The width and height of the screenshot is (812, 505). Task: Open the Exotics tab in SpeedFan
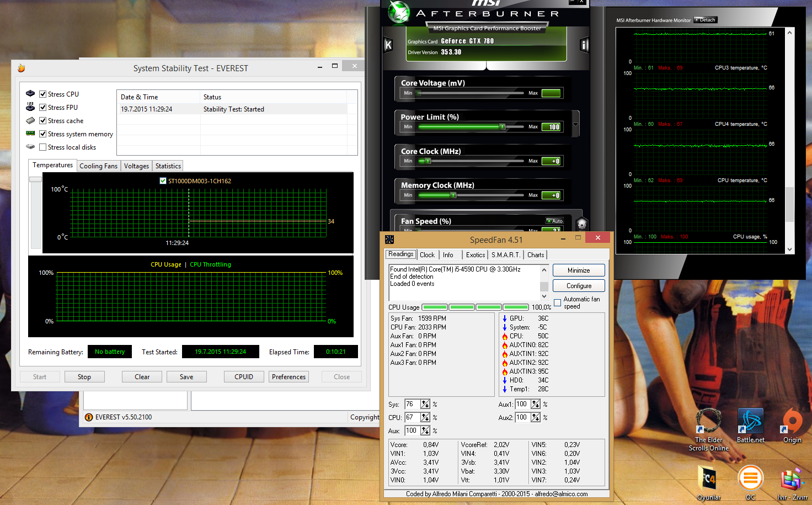(476, 255)
